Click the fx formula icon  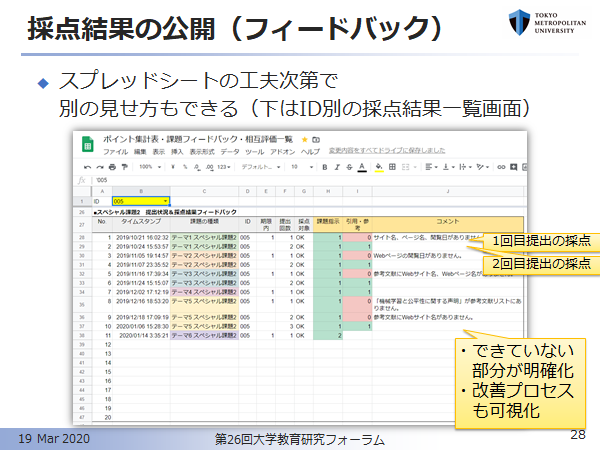click(82, 180)
